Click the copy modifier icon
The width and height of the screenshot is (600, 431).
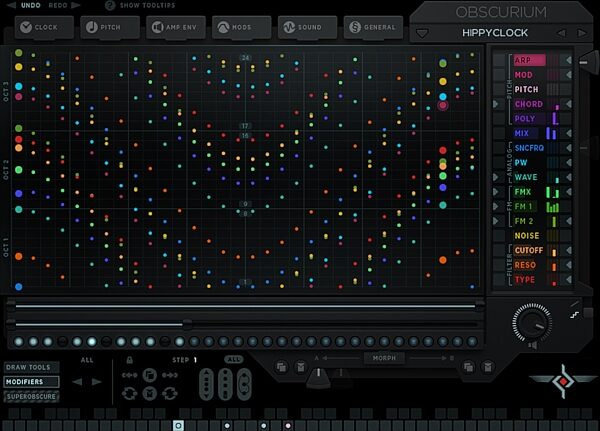coord(150,375)
